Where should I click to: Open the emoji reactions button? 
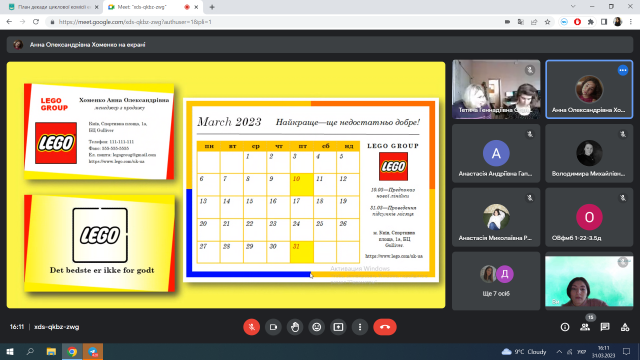pos(317,327)
